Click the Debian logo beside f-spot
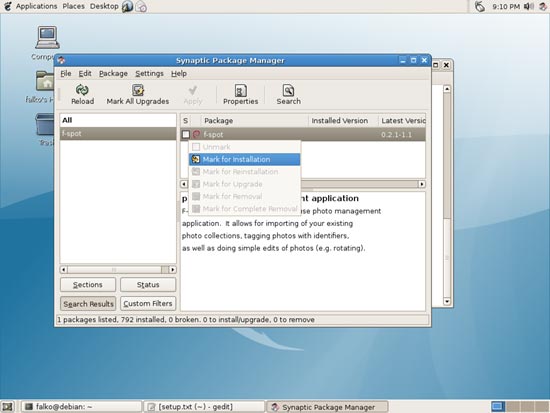 click(196, 134)
